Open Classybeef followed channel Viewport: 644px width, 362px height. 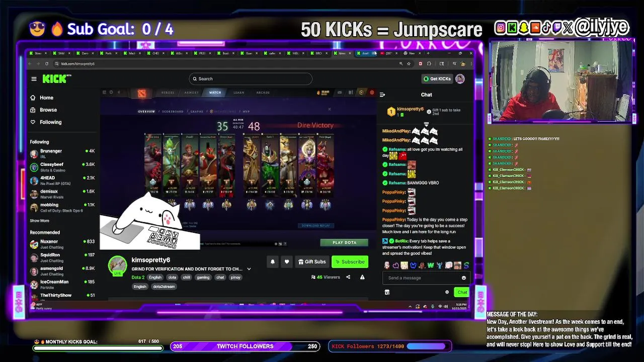click(x=62, y=167)
